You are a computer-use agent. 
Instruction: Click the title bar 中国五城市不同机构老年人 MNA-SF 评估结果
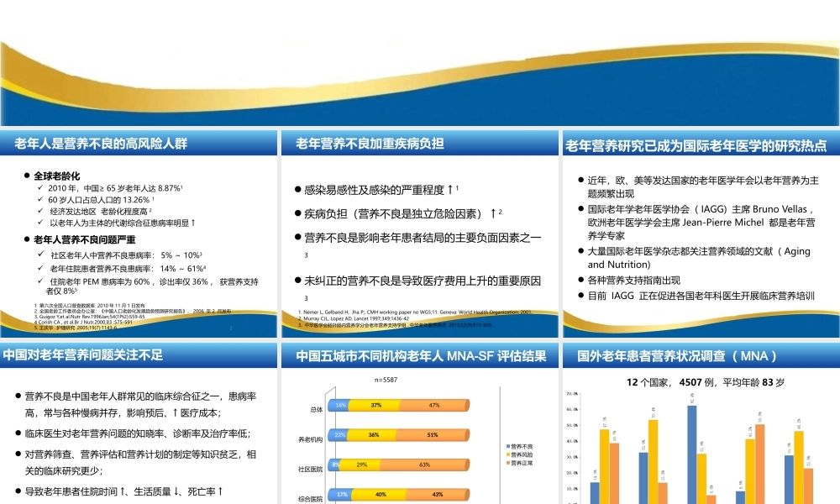[x=421, y=355]
